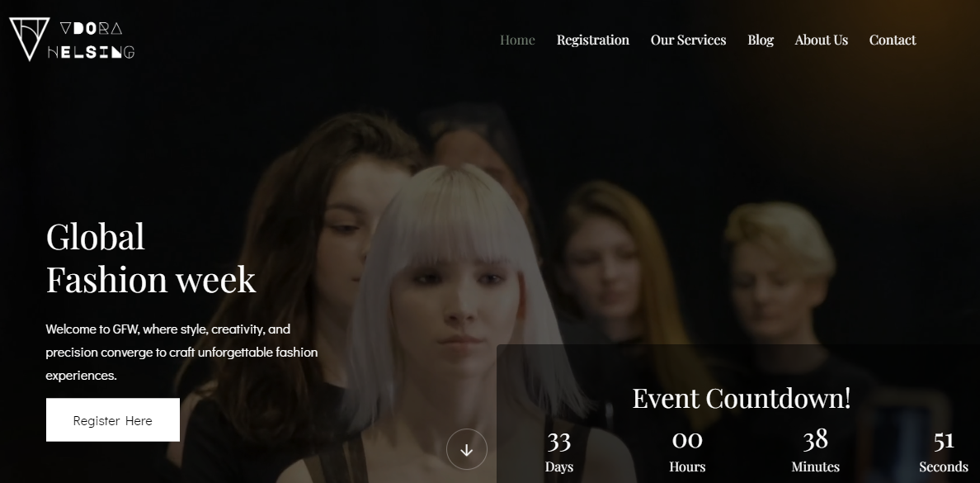Open the Blog menu link
Image resolution: width=980 pixels, height=483 pixels.
point(761,40)
